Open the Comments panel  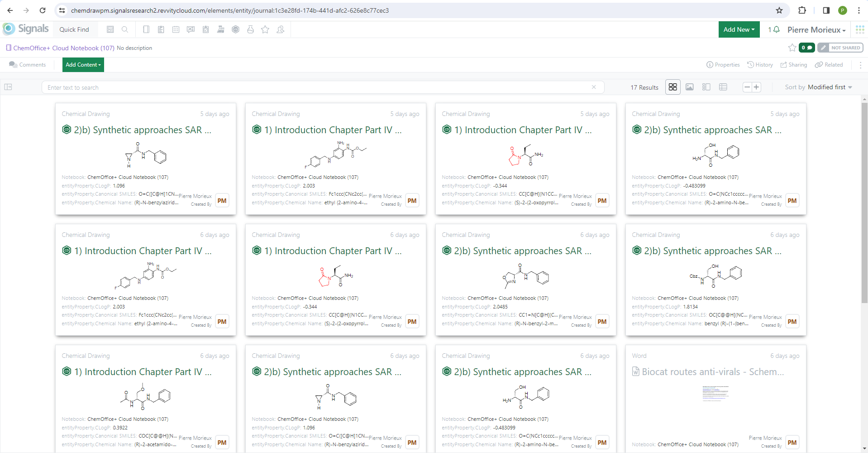[x=27, y=65]
